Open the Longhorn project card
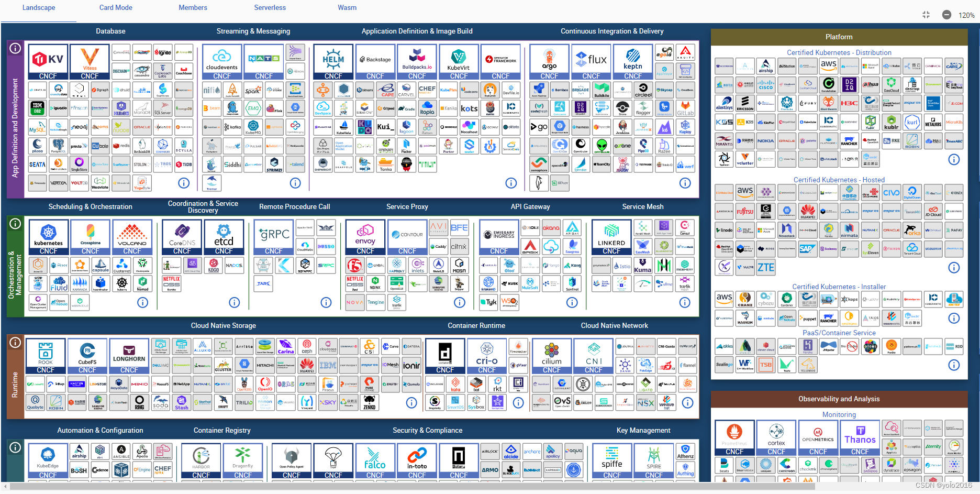The image size is (980, 494). click(x=129, y=356)
